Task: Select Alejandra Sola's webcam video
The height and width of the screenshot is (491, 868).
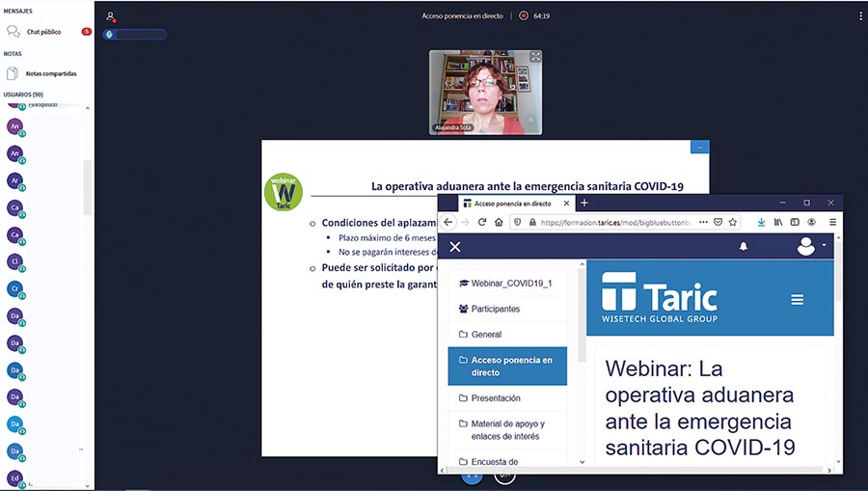Action: pos(485,93)
